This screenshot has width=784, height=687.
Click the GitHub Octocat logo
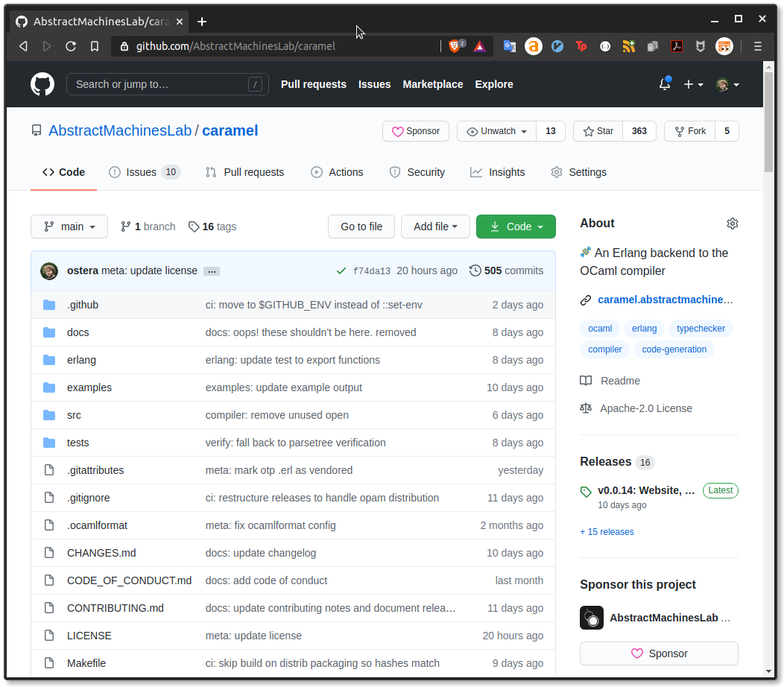pos(42,84)
